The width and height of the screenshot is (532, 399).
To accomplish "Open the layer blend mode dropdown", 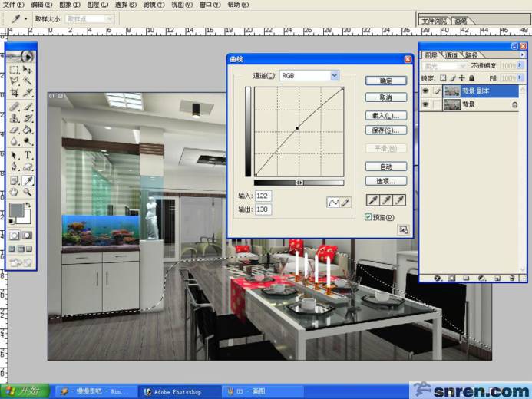I will [x=462, y=65].
